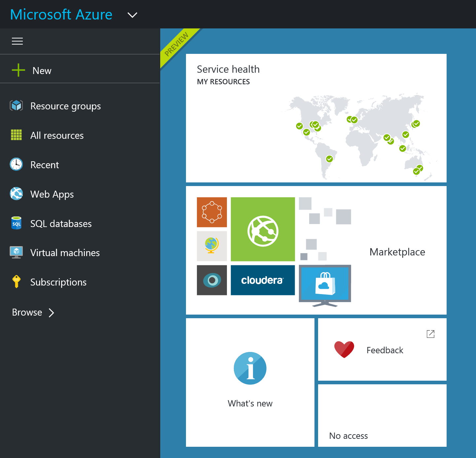Click the Virtual machines monitor icon
This screenshot has height=458, width=476.
pos(16,252)
